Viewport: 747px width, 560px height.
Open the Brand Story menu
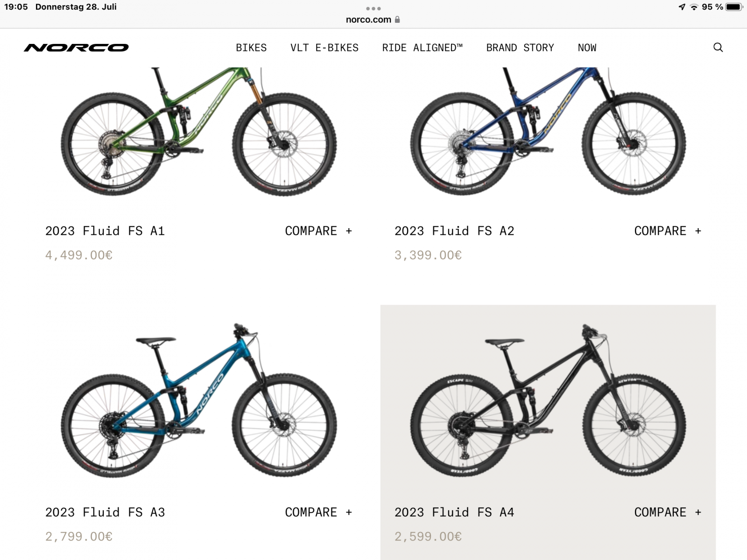tap(520, 48)
